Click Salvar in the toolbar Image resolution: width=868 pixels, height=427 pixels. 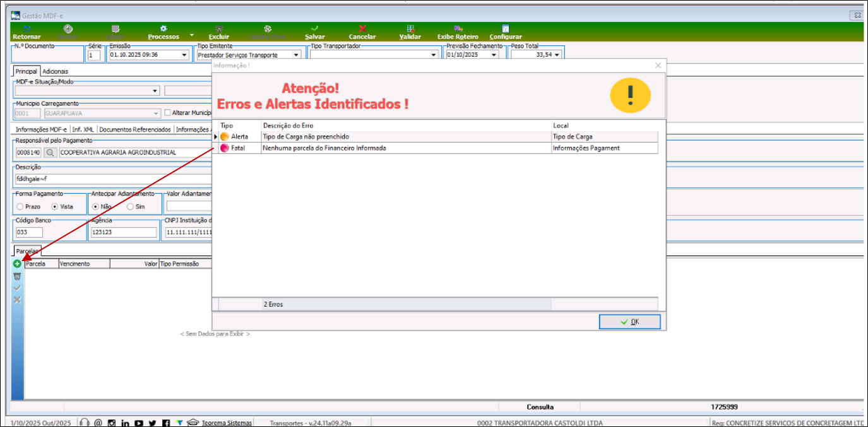(314, 32)
